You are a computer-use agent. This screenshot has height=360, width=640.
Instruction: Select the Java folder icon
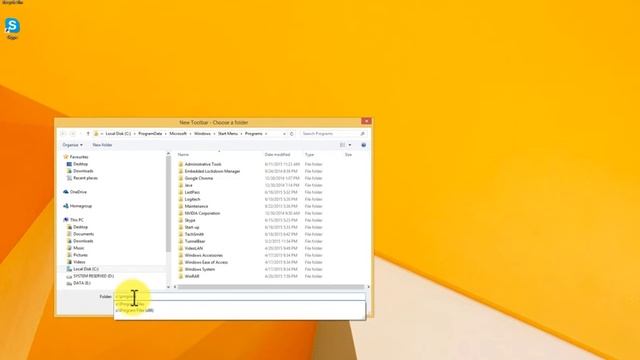(180, 185)
